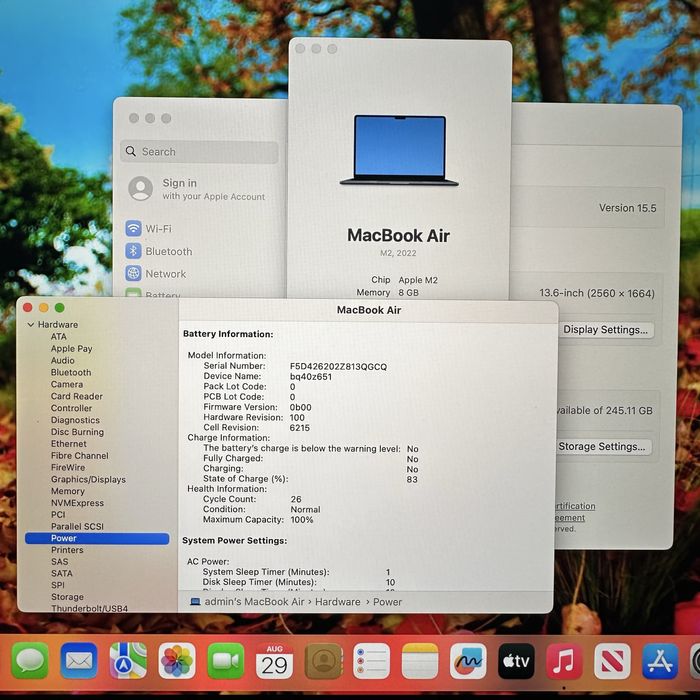The image size is (700, 700).
Task: Select SATA in hardware list
Action: tap(62, 573)
